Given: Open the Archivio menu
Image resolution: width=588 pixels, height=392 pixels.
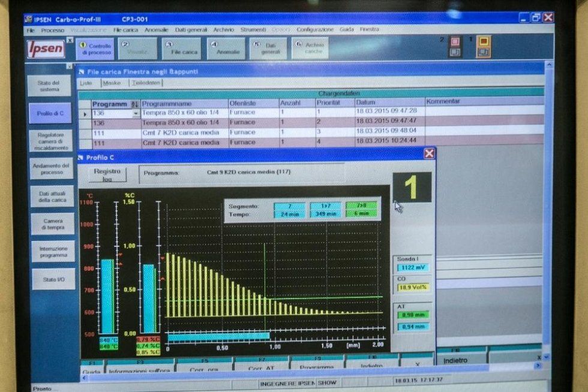Looking at the screenshot, I should tap(223, 29).
